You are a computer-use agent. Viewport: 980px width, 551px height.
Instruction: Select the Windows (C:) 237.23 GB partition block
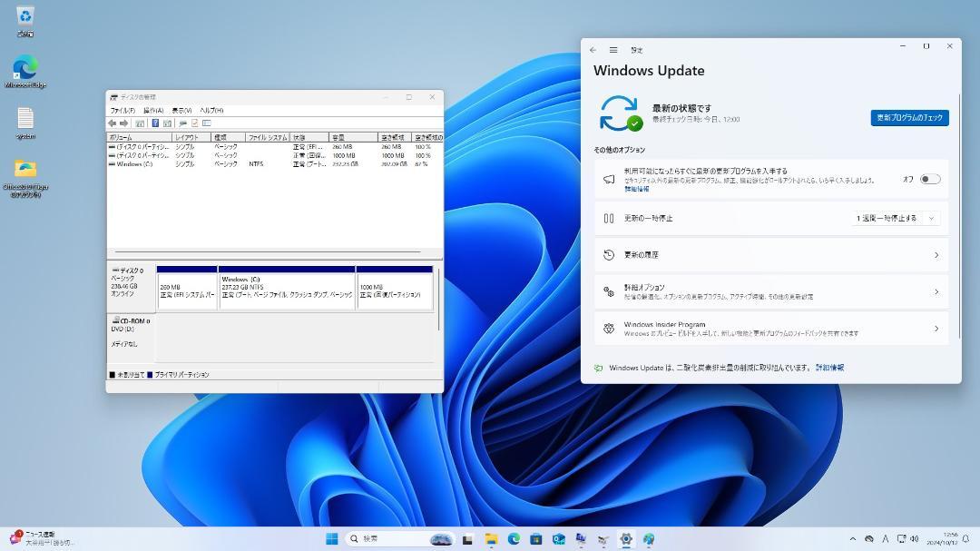[287, 288]
